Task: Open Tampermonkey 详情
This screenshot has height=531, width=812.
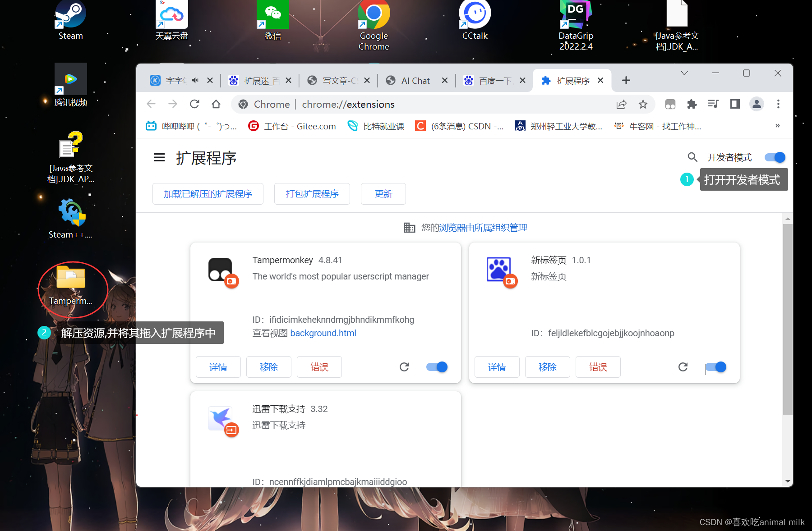Action: (x=218, y=367)
